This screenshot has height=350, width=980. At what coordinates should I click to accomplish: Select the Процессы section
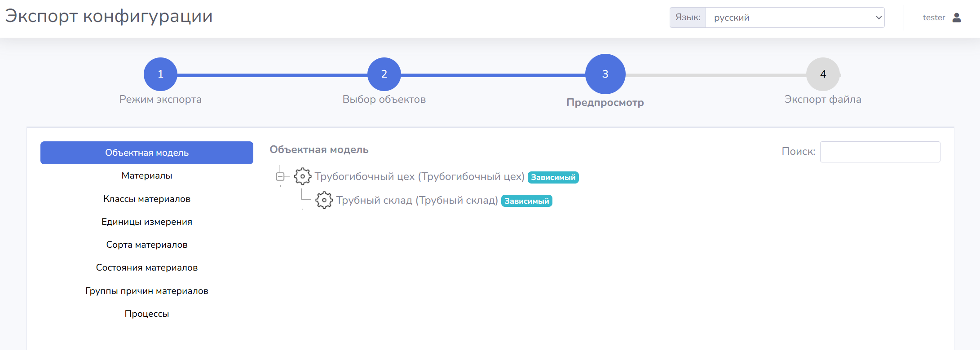[147, 314]
